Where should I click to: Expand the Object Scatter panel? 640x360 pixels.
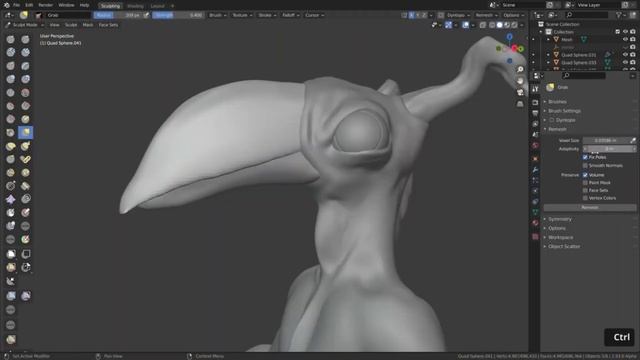click(564, 247)
